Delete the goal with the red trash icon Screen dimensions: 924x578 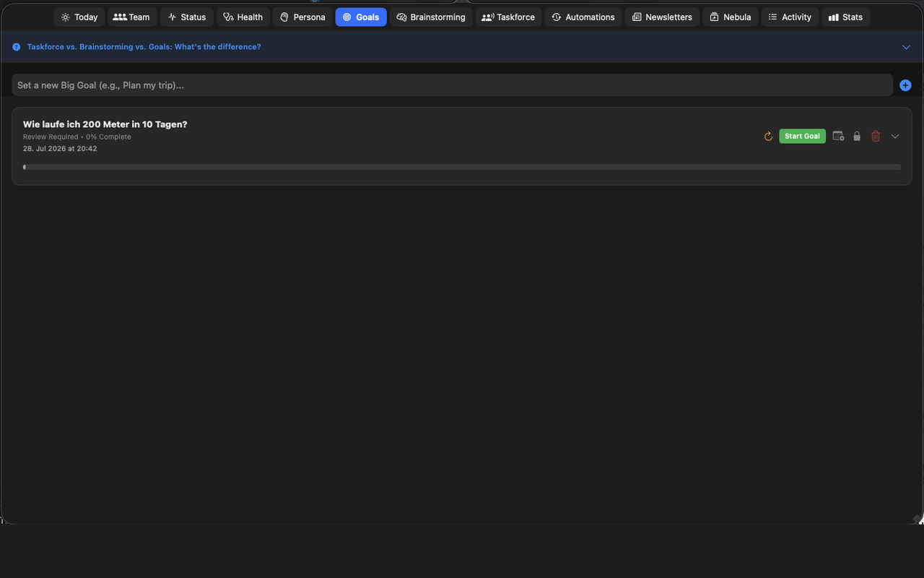point(876,137)
